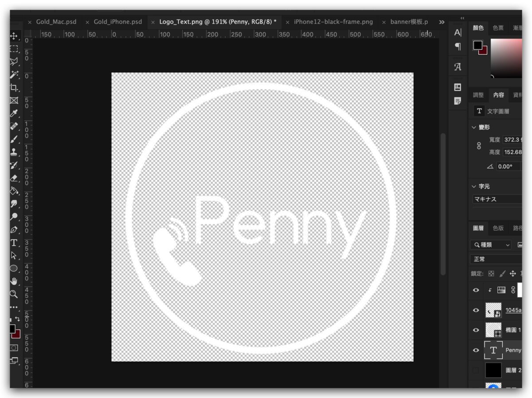Select the Polygonal Lasso tool
Screen dimensions: 532x398
tap(14, 62)
